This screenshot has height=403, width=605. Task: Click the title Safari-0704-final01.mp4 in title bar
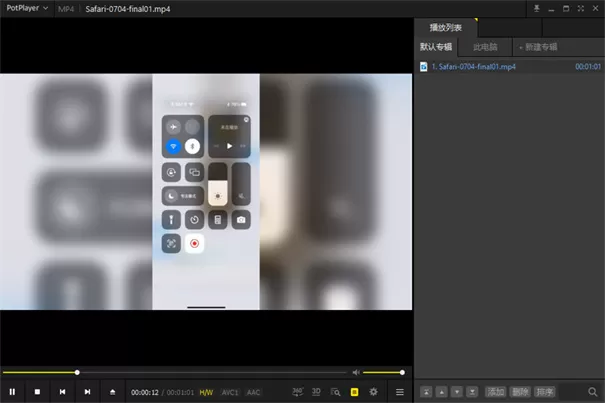click(128, 9)
